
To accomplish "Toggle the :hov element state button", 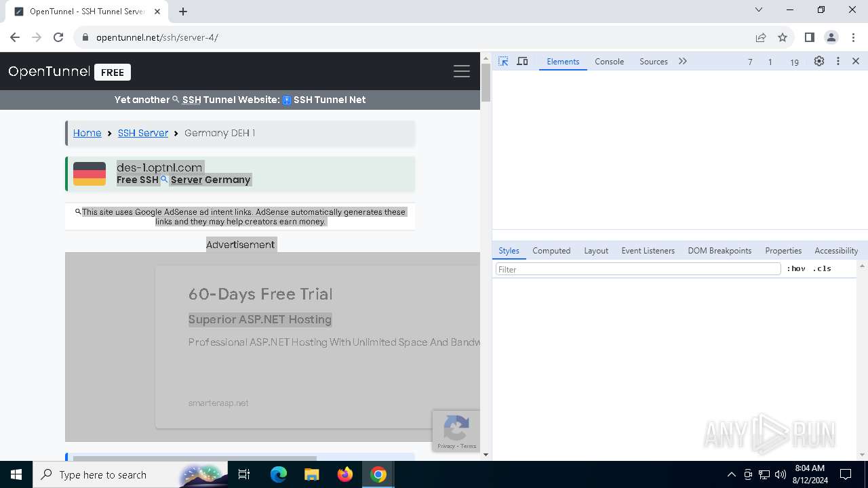I will pos(796,268).
